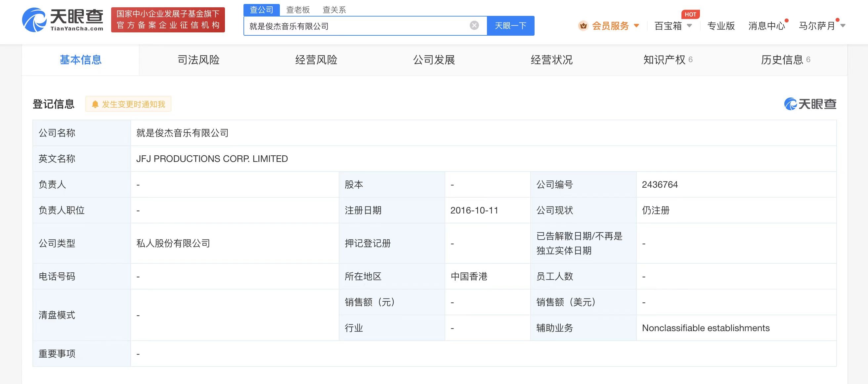The width and height of the screenshot is (868, 384).
Task: Open the 专业版 link
Action: coord(720,25)
